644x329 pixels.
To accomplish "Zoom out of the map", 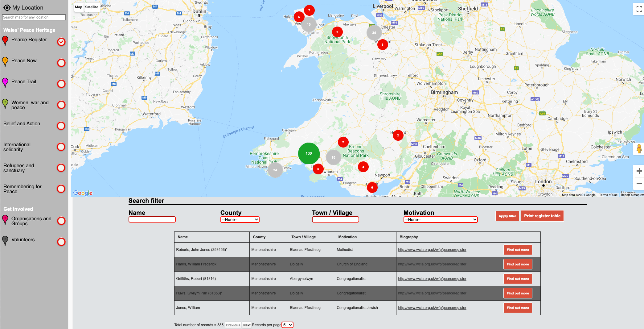I will pos(639,184).
